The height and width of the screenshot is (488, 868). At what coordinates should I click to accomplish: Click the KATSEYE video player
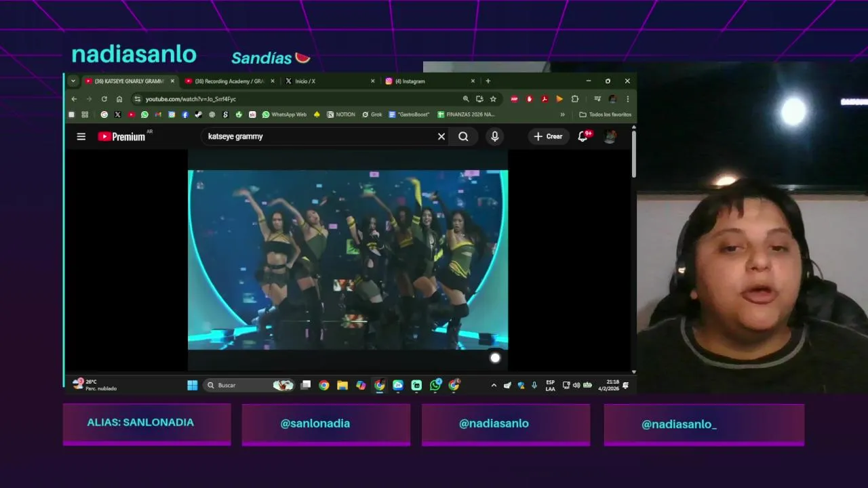tap(348, 260)
